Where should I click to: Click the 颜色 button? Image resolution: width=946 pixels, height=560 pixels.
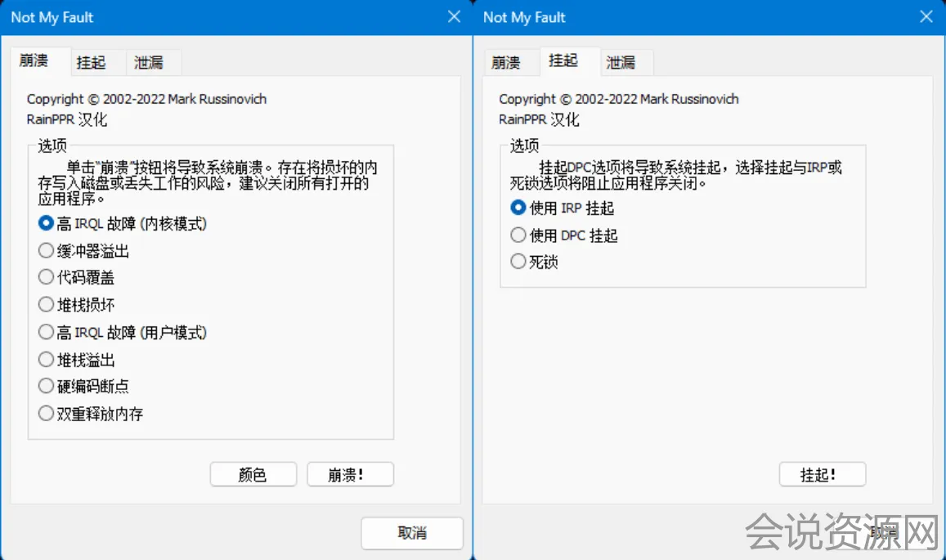pos(253,475)
